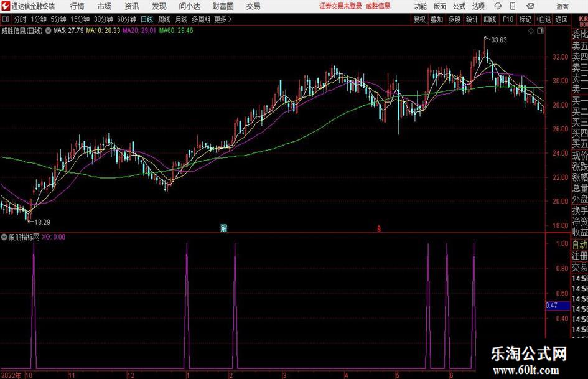Switch to the 1分钟 period tab
This screenshot has height=379, width=588.
pos(39,19)
